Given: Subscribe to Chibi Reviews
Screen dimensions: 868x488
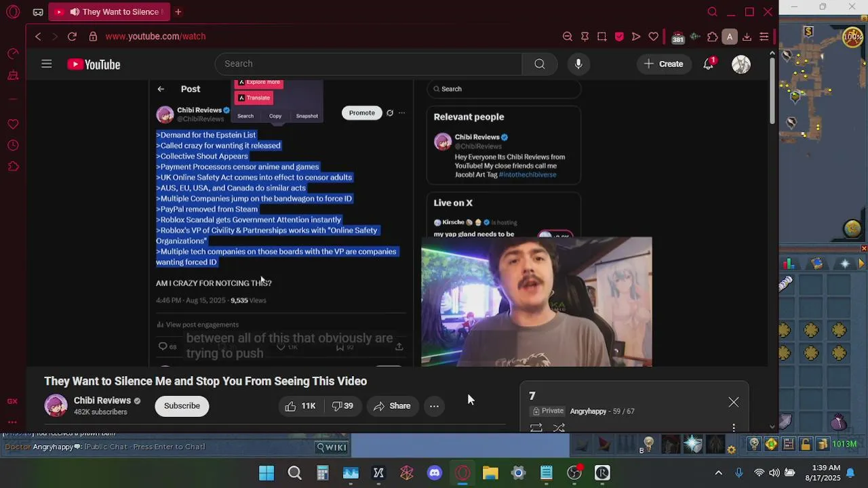Looking at the screenshot, I should point(182,406).
